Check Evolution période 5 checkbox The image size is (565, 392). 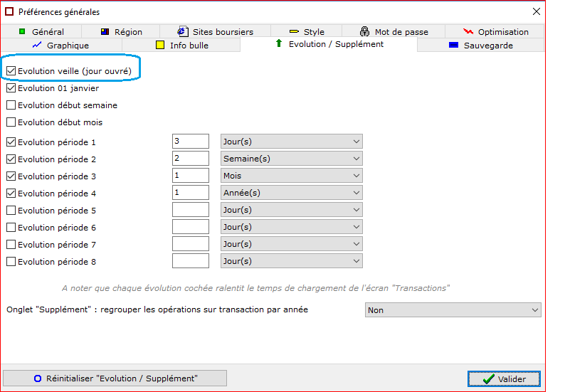(x=11, y=210)
